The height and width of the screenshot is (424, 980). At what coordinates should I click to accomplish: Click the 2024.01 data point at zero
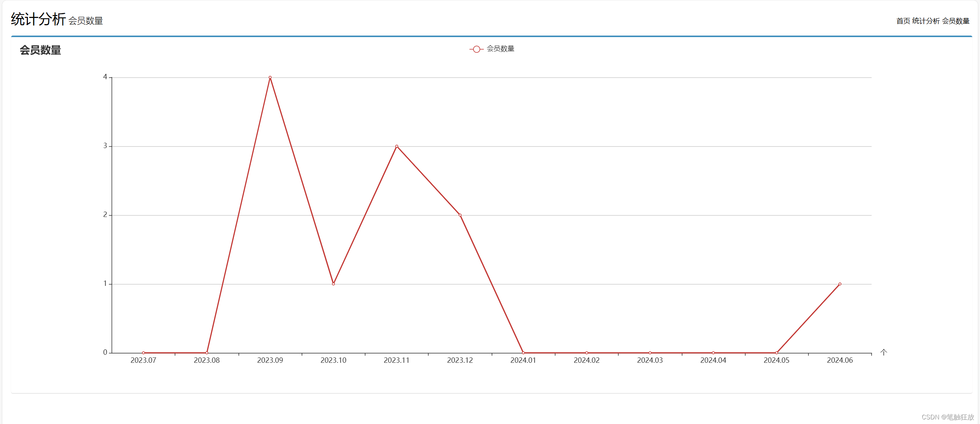click(523, 353)
